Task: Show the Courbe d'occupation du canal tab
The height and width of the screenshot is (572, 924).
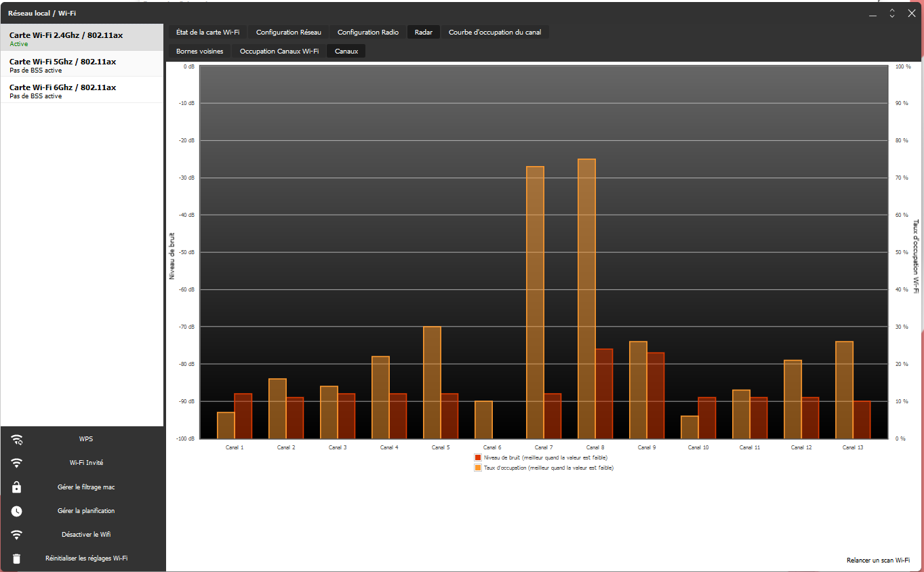Action: [495, 32]
